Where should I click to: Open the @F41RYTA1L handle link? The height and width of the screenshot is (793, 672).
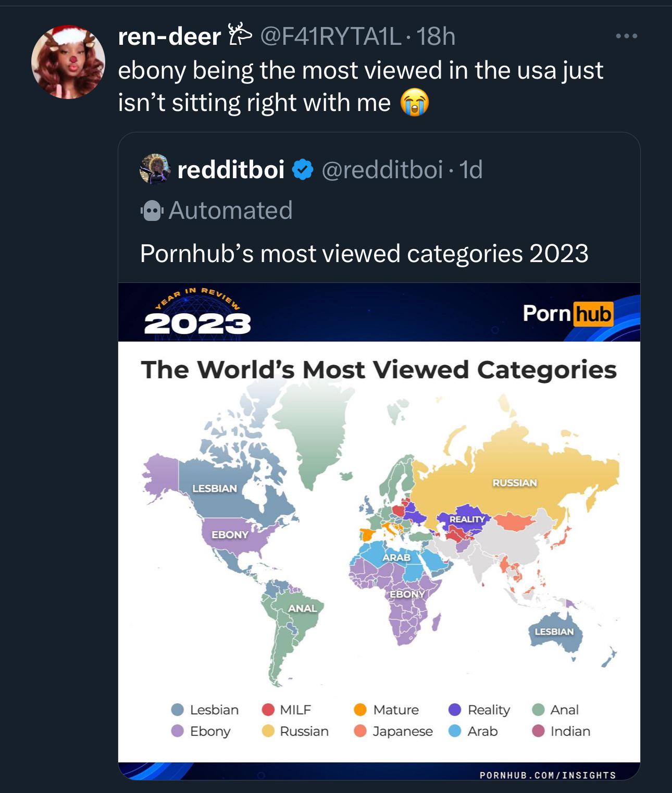coord(330,36)
